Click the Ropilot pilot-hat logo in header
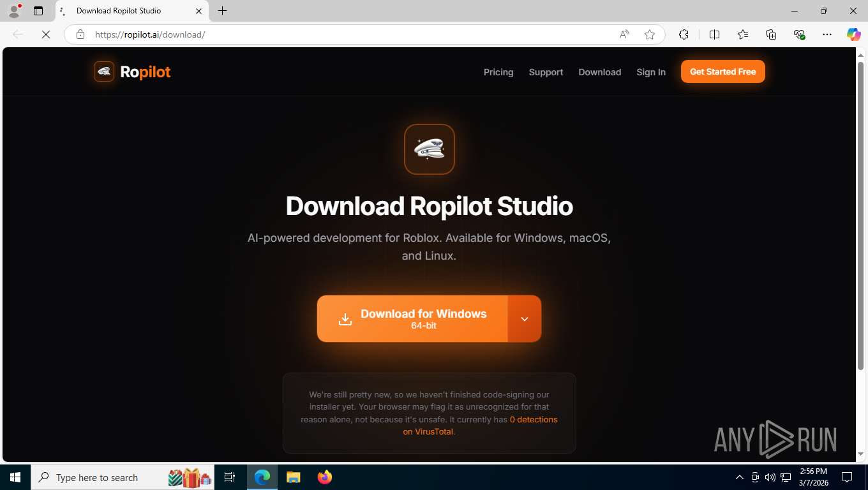Image resolution: width=868 pixels, height=490 pixels. pos(104,71)
